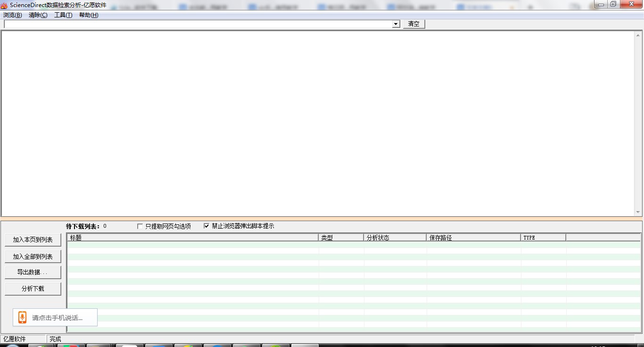Click 待下载列表 count label
Image resolution: width=644 pixels, height=347 pixels.
pyautogui.click(x=86, y=226)
